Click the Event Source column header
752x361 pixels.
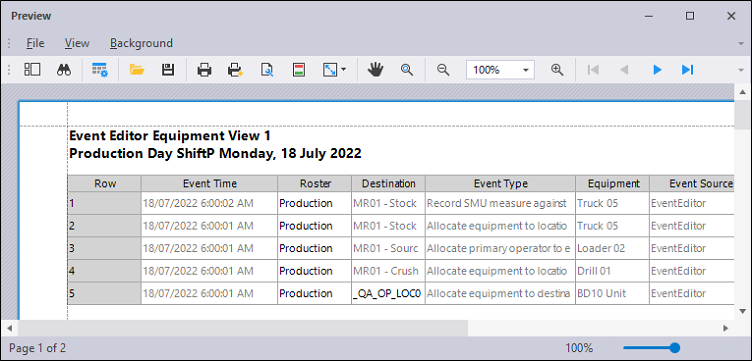pyautogui.click(x=693, y=184)
